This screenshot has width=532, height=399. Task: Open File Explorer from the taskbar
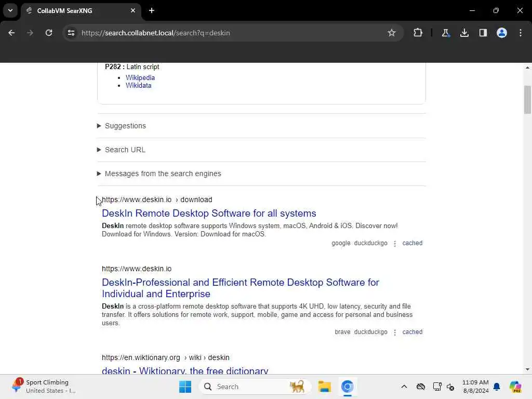point(324,387)
